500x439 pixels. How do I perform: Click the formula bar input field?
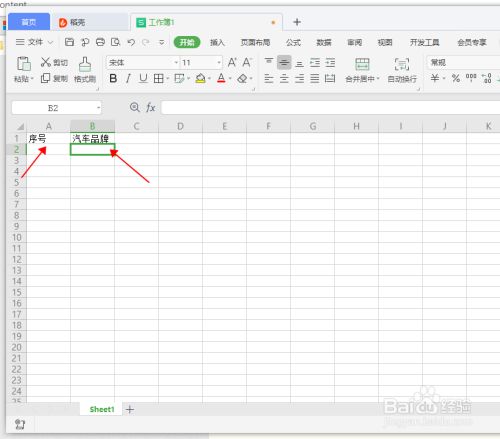coord(330,108)
